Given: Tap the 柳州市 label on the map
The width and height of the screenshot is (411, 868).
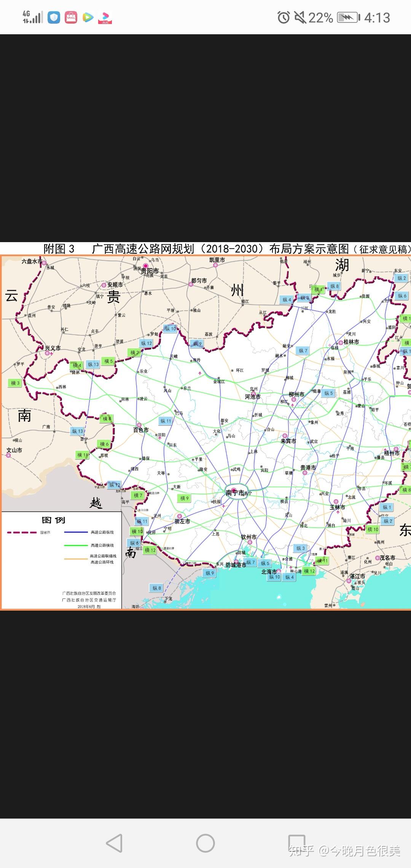Looking at the screenshot, I should [x=296, y=394].
